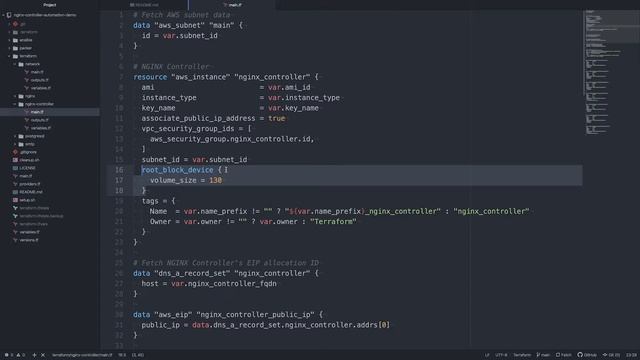Click the warning triangle icon in status bar
640x360 pixels.
click(x=19, y=355)
